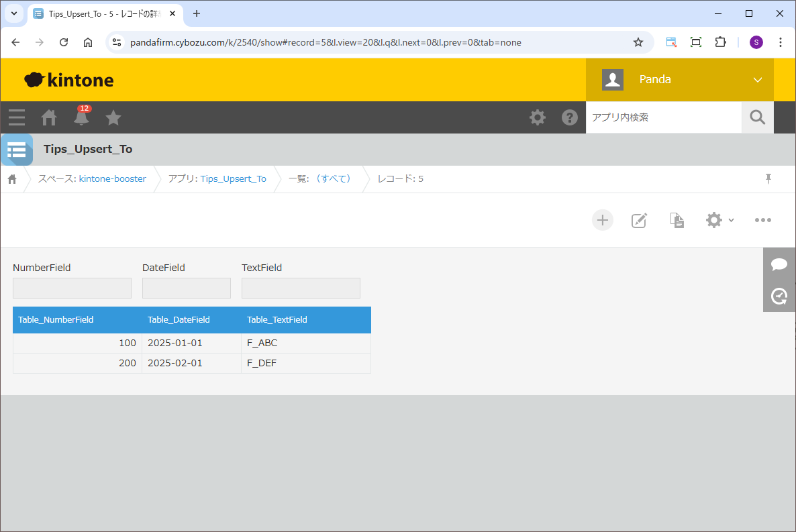This screenshot has height=532, width=796.
Task: Edit this record with the pencil icon
Action: (x=639, y=220)
